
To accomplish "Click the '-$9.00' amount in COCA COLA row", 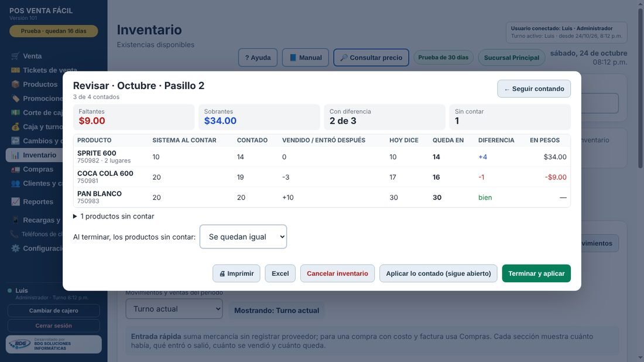I will (556, 177).
